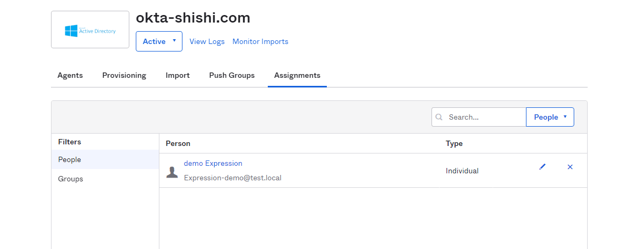Click the magnifier icon in the search box
644x249 pixels.
(440, 117)
